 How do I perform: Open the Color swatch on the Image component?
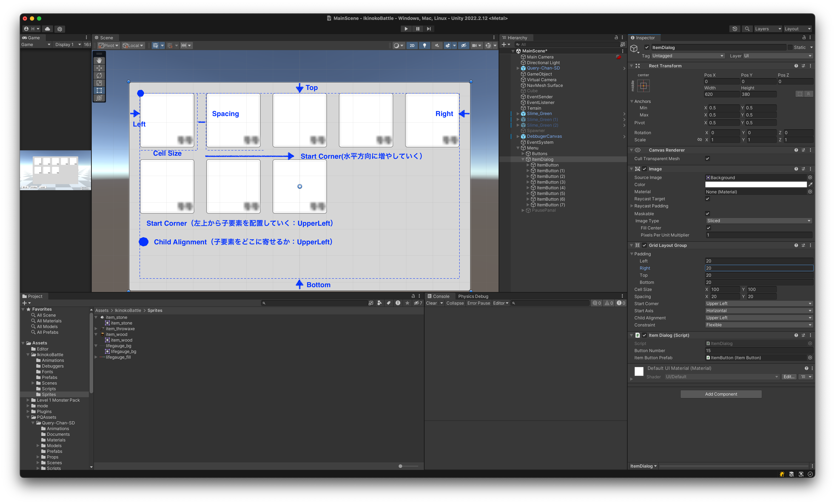coord(756,184)
